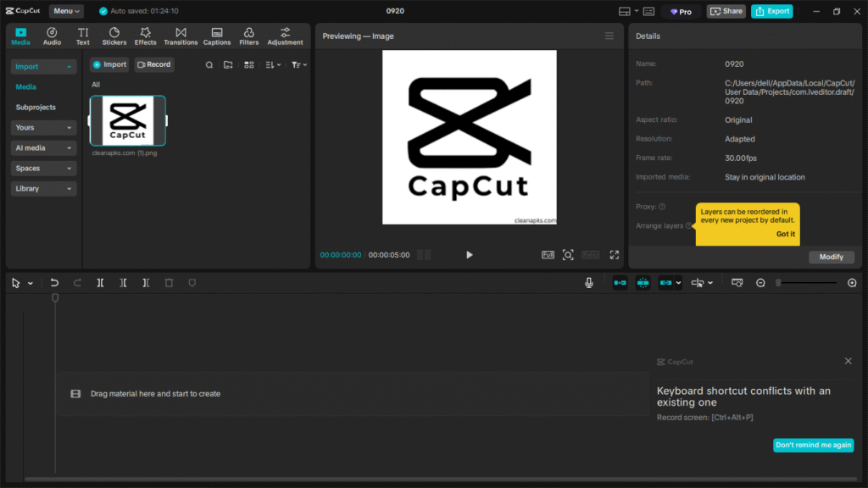The width and height of the screenshot is (868, 488).
Task: Click the timeline delete trash icon
Action: [169, 283]
